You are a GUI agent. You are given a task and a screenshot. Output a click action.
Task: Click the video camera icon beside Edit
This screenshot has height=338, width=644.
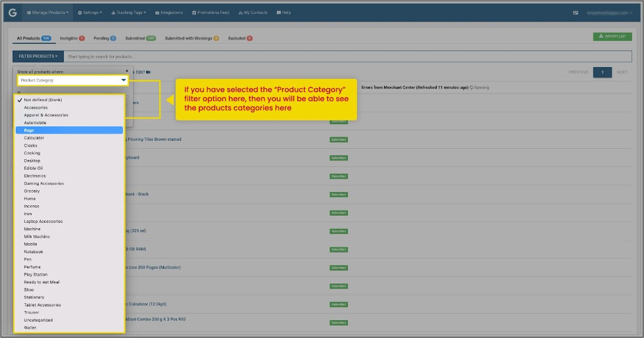148,72
